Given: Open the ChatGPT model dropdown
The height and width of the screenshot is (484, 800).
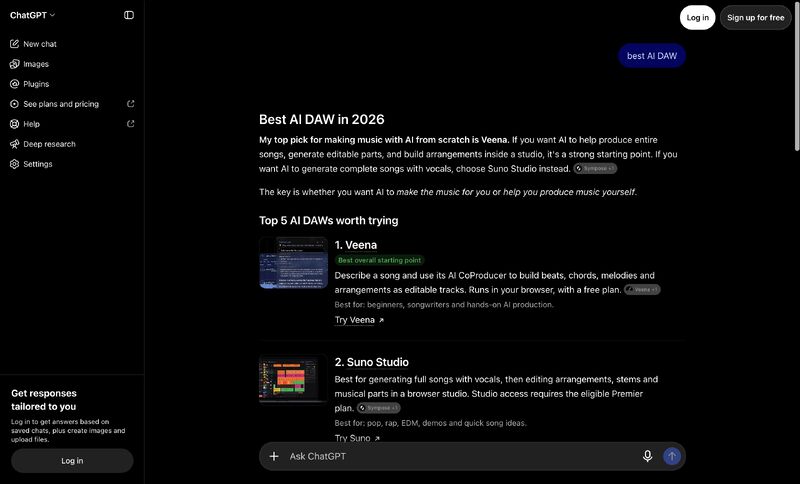Looking at the screenshot, I should (x=32, y=15).
